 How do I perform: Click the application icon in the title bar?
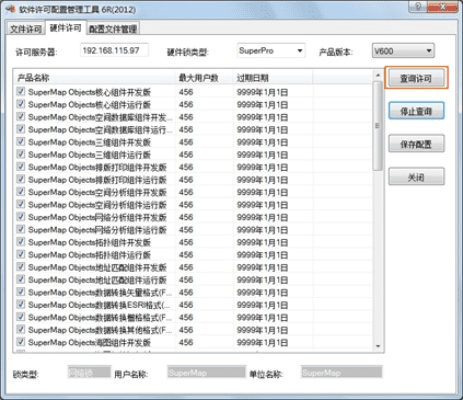click(x=10, y=9)
